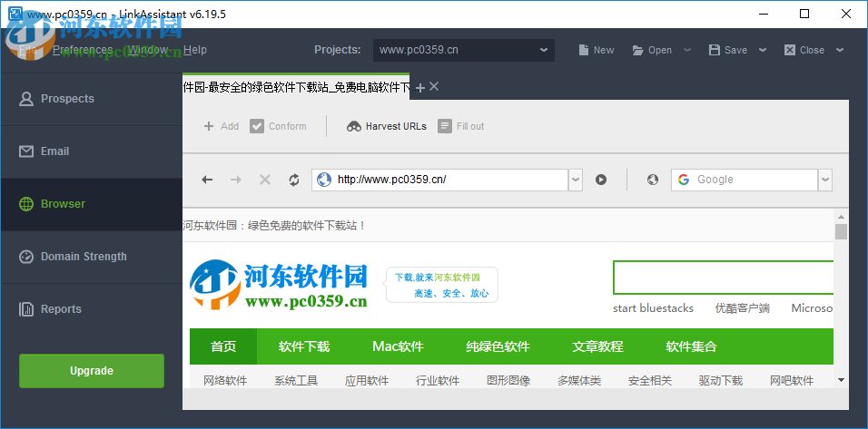The width and height of the screenshot is (868, 429).
Task: Click the 图形图像 category link
Action: pos(508,380)
